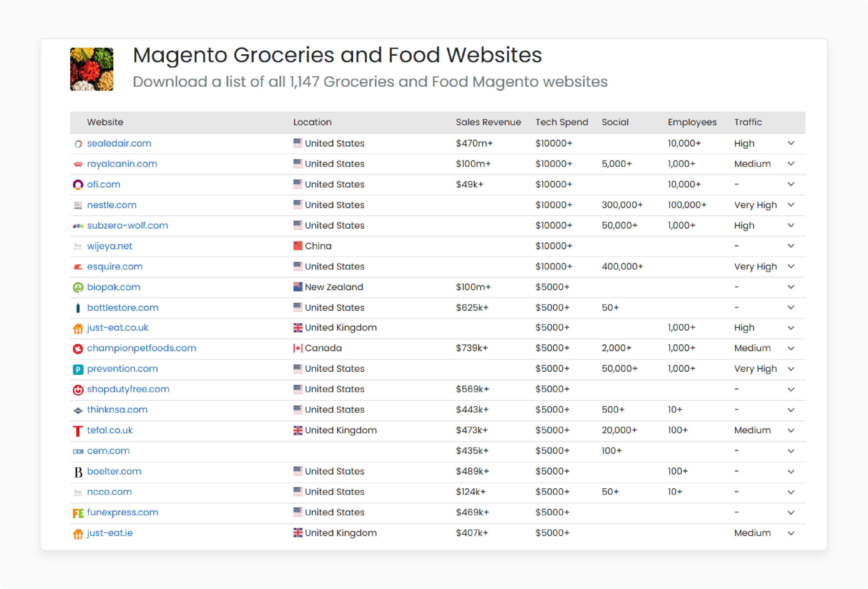Click the biopak.com green leaf favicon

[x=78, y=287]
